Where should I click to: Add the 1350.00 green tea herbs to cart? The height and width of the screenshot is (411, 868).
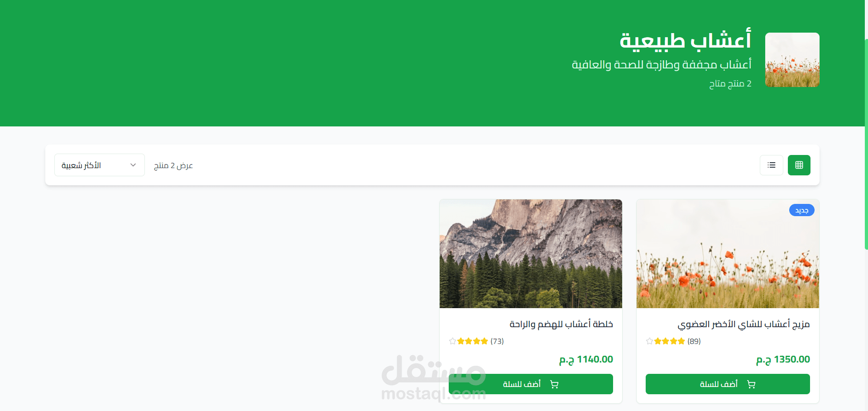click(x=728, y=384)
